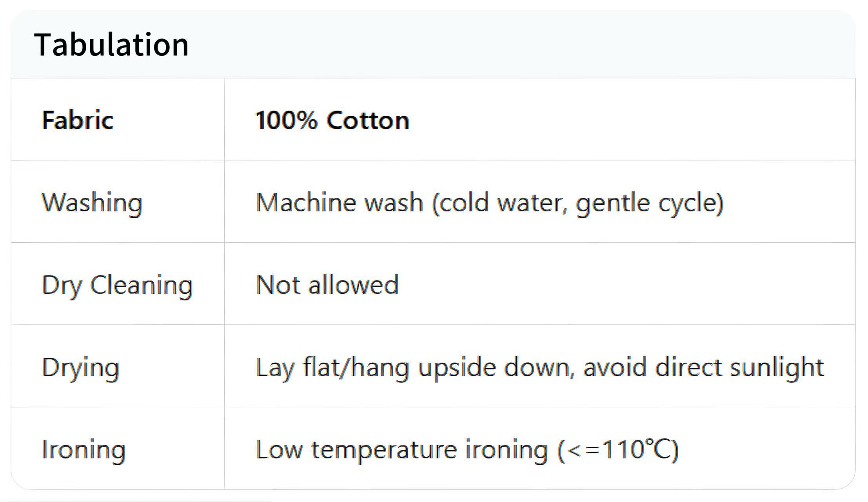Image resolution: width=868 pixels, height=502 pixels.
Task: Click the words 'Machine wash'
Action: point(340,203)
